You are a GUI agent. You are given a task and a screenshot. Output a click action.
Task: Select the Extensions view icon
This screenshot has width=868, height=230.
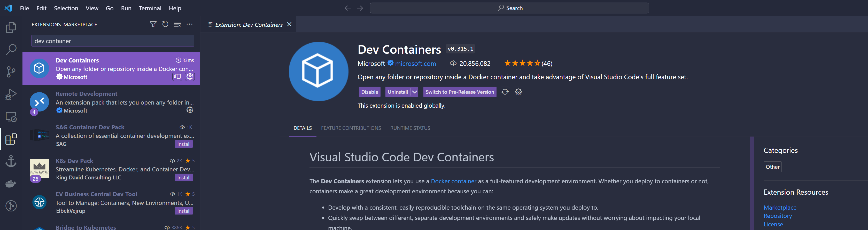pyautogui.click(x=11, y=139)
